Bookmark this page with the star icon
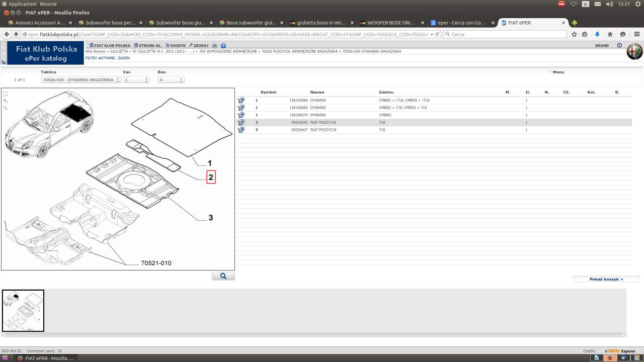The height and width of the screenshot is (362, 644). [574, 34]
